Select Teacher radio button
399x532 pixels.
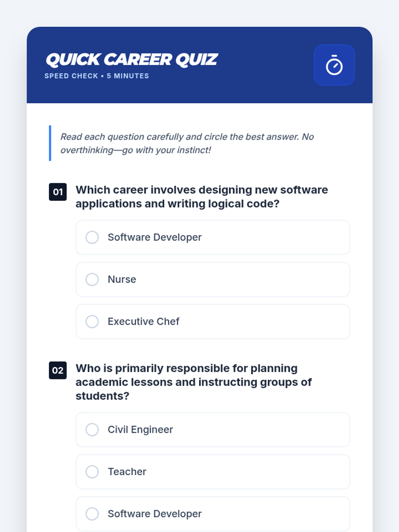92,472
